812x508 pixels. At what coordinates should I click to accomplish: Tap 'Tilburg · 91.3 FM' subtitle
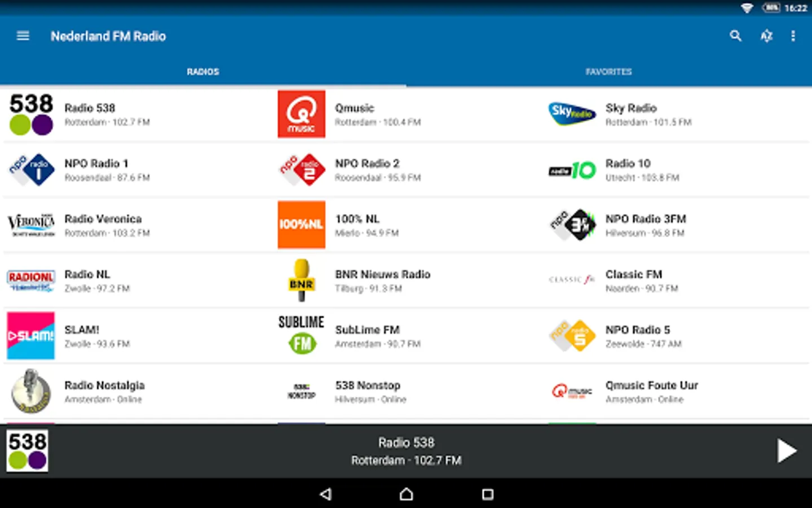[x=368, y=288]
